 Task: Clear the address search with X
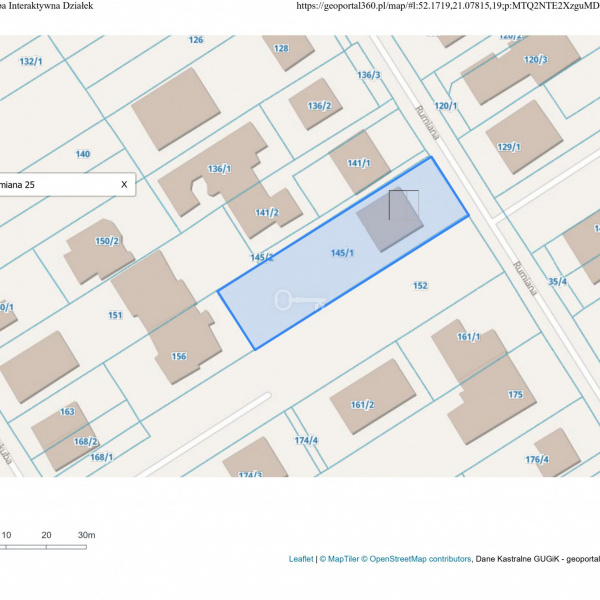point(124,184)
